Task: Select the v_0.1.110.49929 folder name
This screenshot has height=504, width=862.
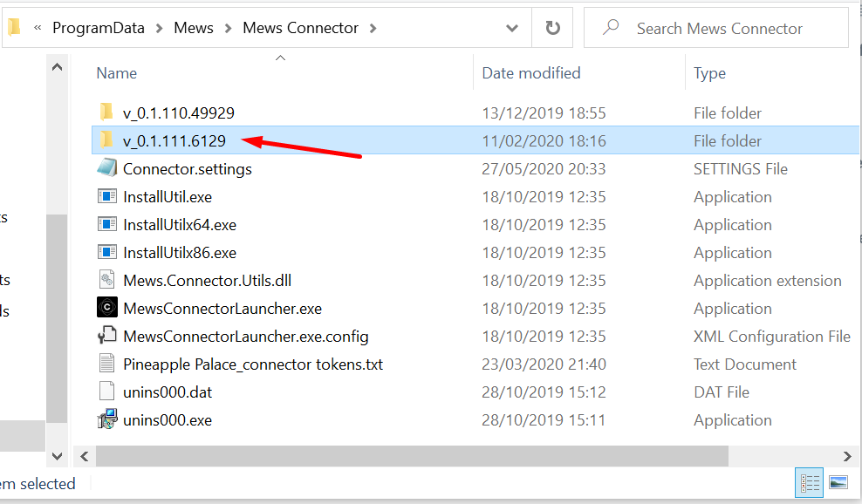Action: (x=179, y=113)
